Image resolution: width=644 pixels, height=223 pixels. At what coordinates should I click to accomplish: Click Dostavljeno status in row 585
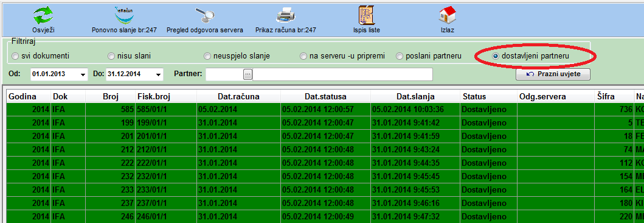(x=488, y=110)
